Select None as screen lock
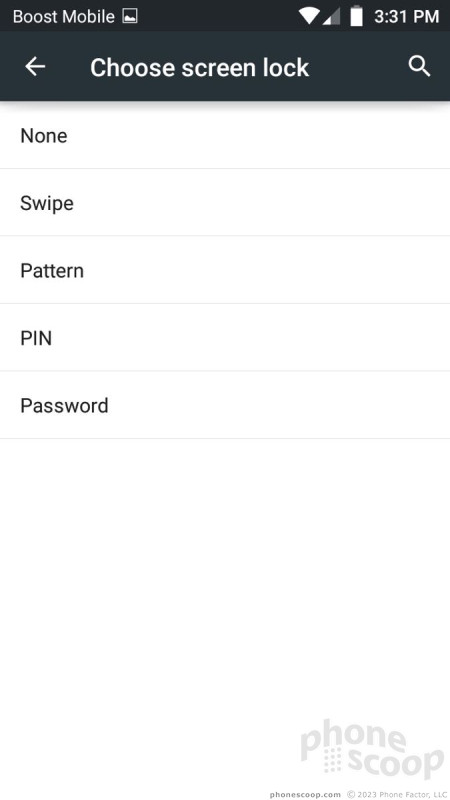The width and height of the screenshot is (450, 800). pos(225,135)
